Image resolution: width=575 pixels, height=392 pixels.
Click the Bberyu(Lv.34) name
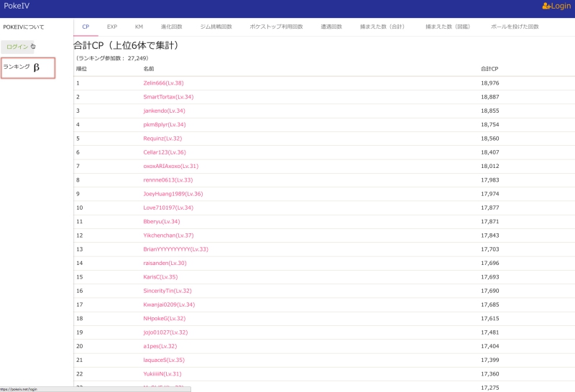click(162, 222)
